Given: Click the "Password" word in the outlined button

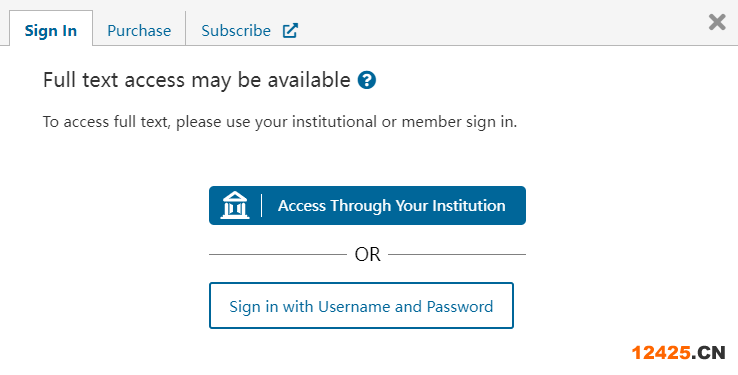Looking at the screenshot, I should [x=460, y=306].
